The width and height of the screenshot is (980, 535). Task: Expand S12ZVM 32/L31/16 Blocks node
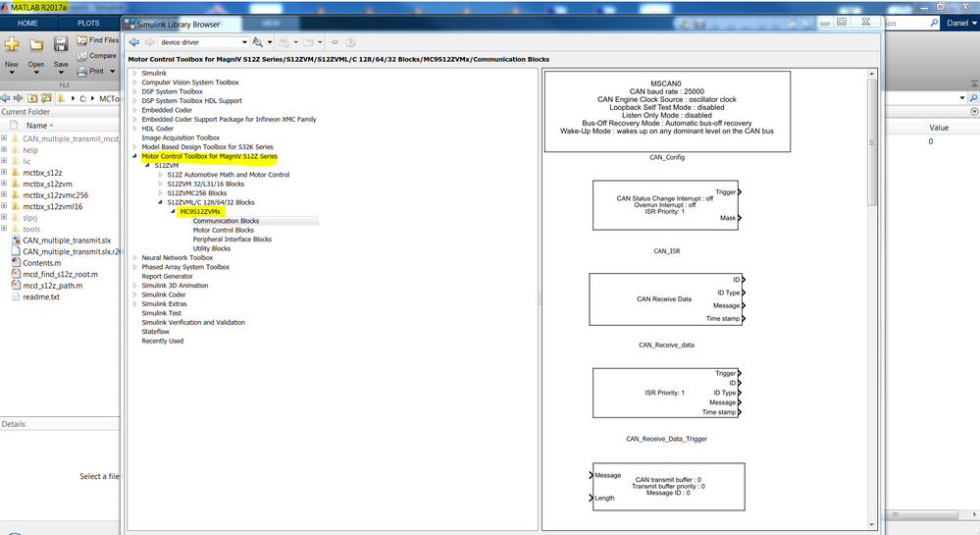(x=160, y=184)
